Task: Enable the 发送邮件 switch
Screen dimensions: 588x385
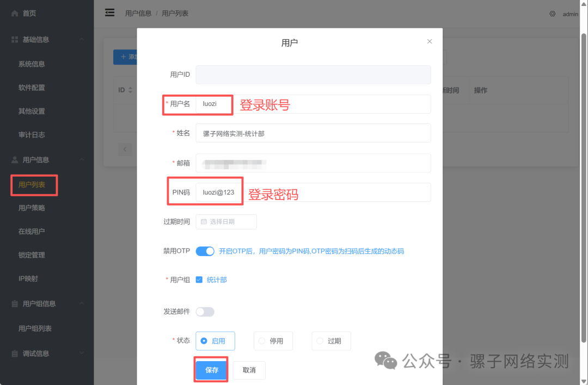Action: coord(205,310)
